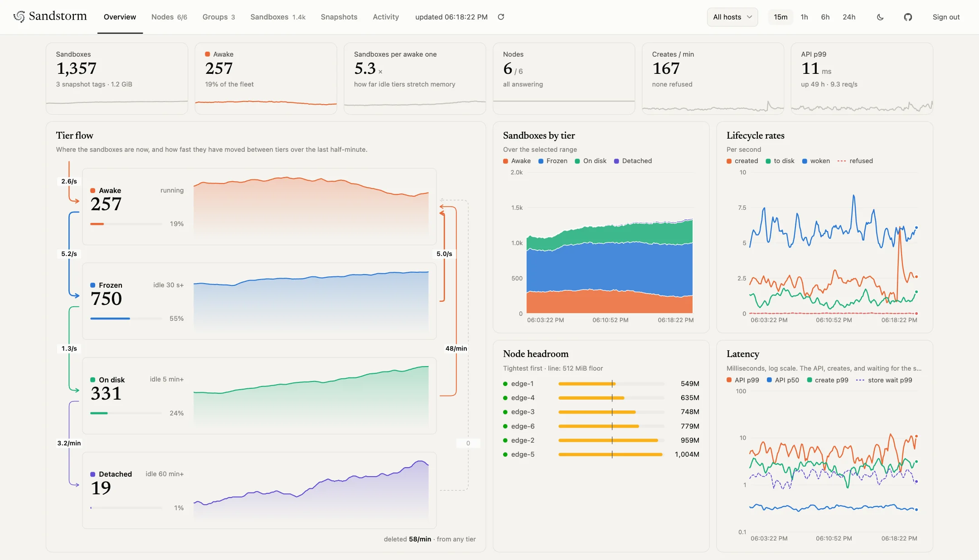Toggle the refused dashed series legend
979x560 pixels.
(x=855, y=161)
